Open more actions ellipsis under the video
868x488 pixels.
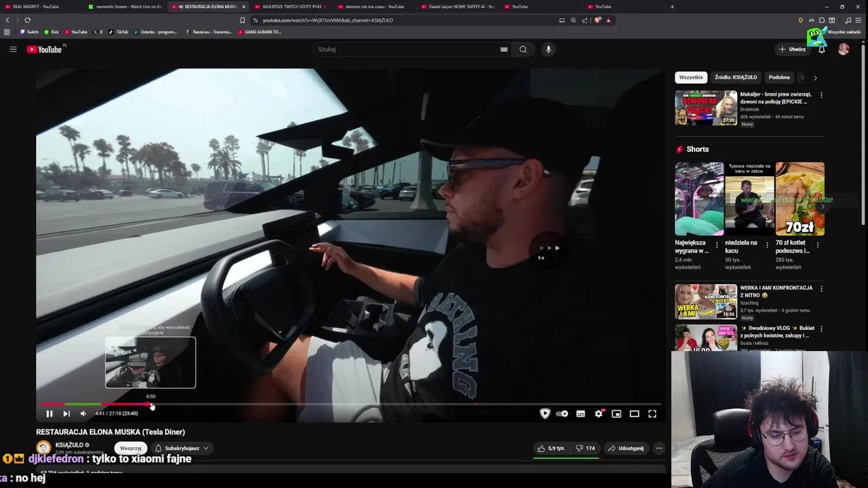658,448
